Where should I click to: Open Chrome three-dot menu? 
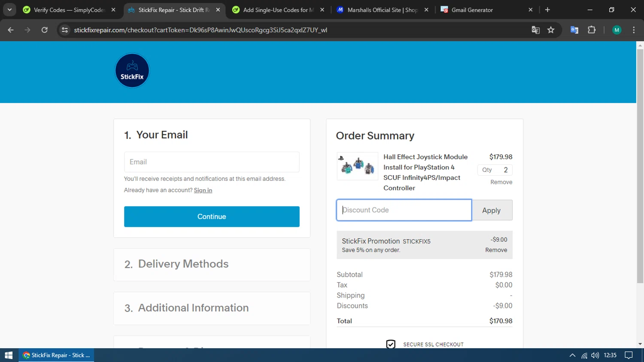(634, 30)
